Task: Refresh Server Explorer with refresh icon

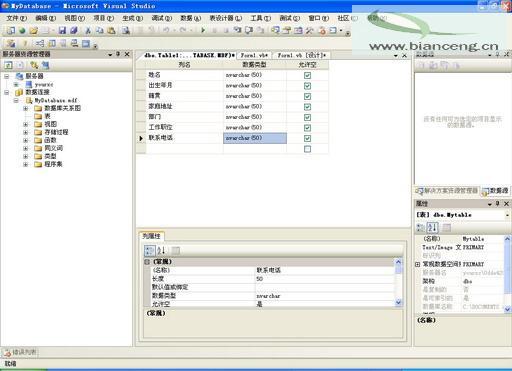Action: 8,65
